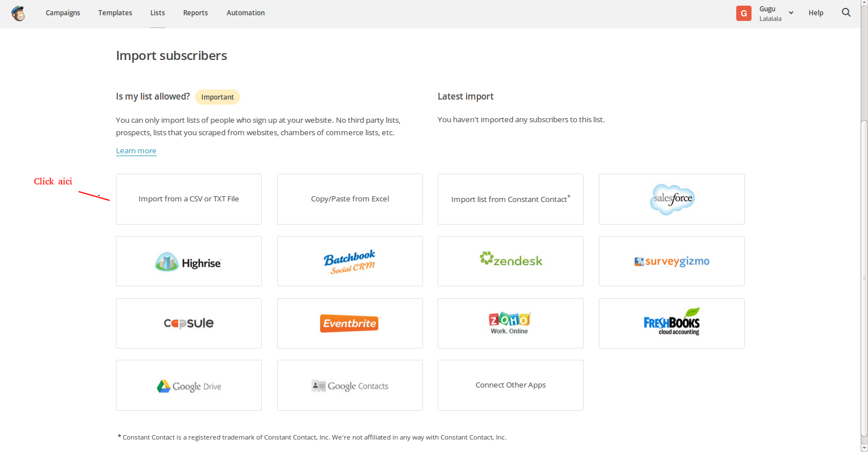
Task: Select the Capsule import option
Action: click(189, 324)
